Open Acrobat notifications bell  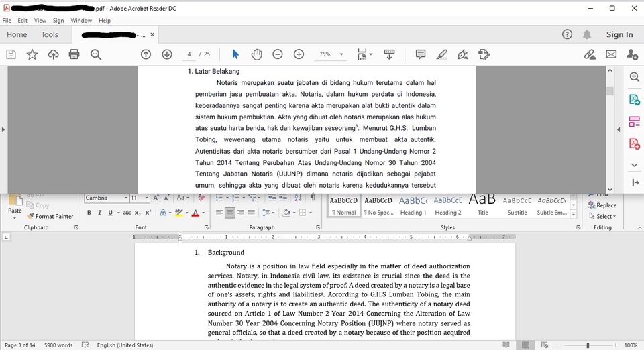click(x=587, y=34)
